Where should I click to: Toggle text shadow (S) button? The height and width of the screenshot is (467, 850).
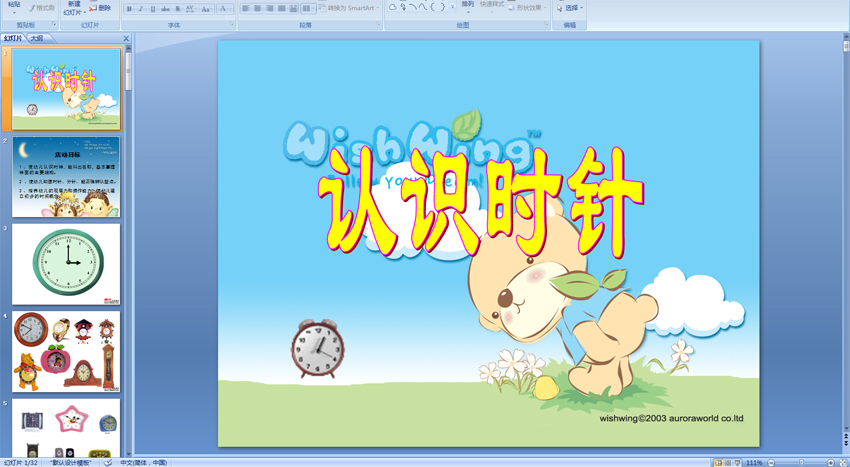tap(178, 9)
